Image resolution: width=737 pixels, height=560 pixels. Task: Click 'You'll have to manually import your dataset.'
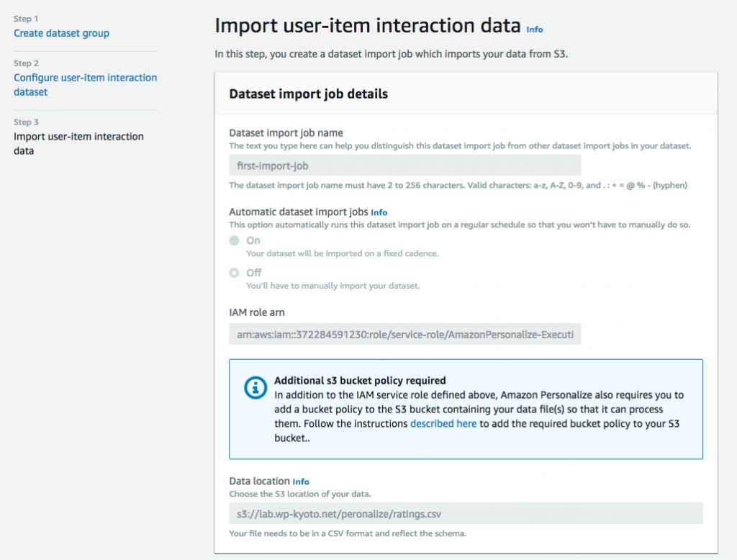(333, 286)
